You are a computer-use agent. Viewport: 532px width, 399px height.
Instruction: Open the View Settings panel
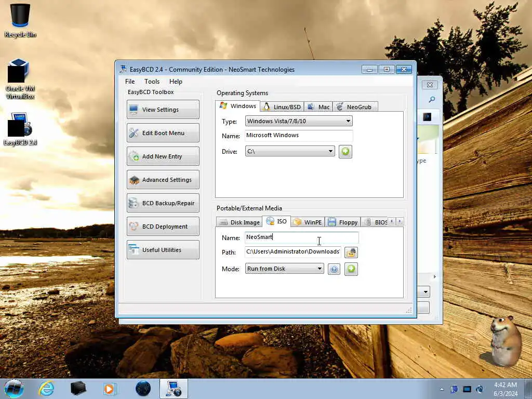(163, 109)
